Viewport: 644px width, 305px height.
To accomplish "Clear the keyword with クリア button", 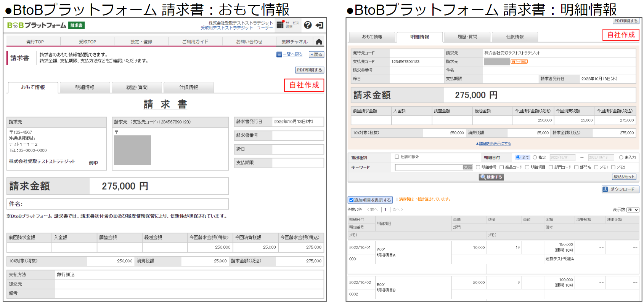I will tap(467, 167).
